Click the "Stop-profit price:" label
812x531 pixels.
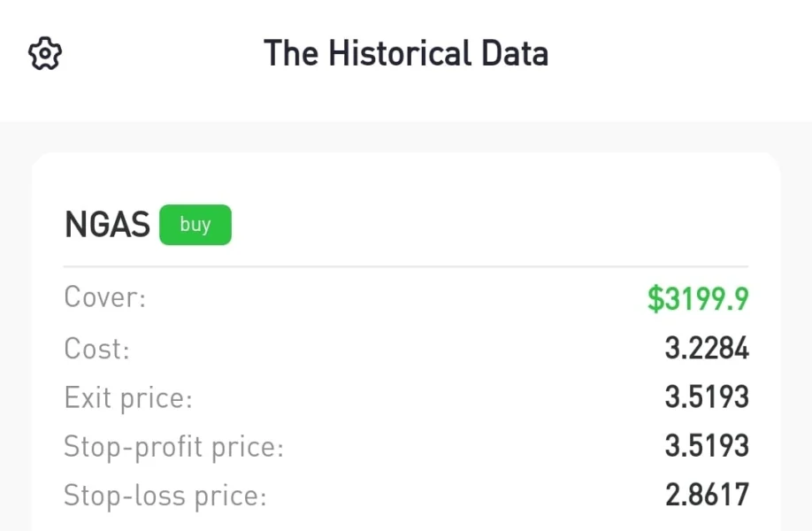[x=173, y=447]
